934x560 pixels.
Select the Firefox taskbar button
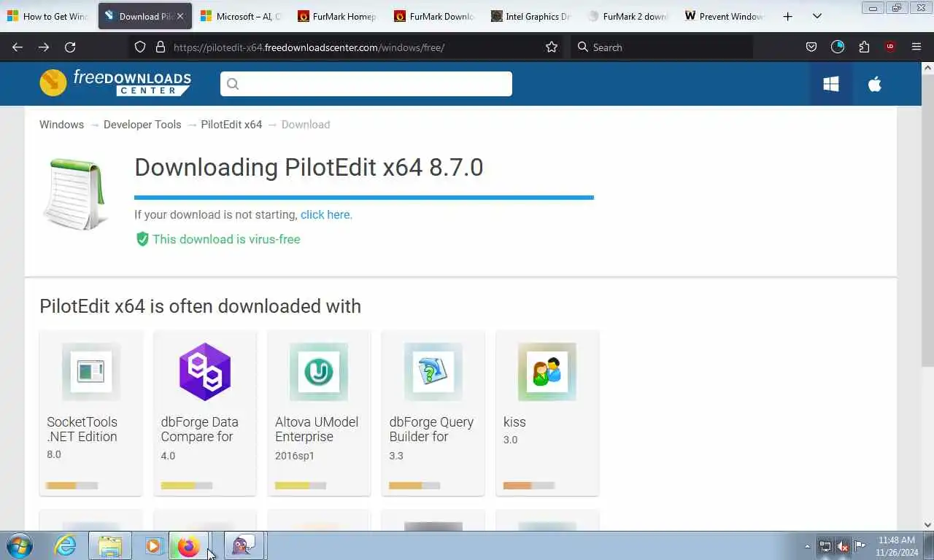(x=189, y=545)
